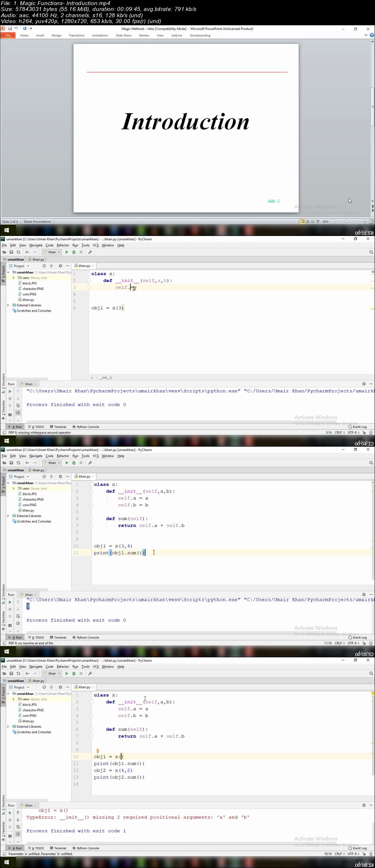Open 6: TODO tool window in 00:08:14 frame
Screen dimensions: 375x868
[36, 848]
